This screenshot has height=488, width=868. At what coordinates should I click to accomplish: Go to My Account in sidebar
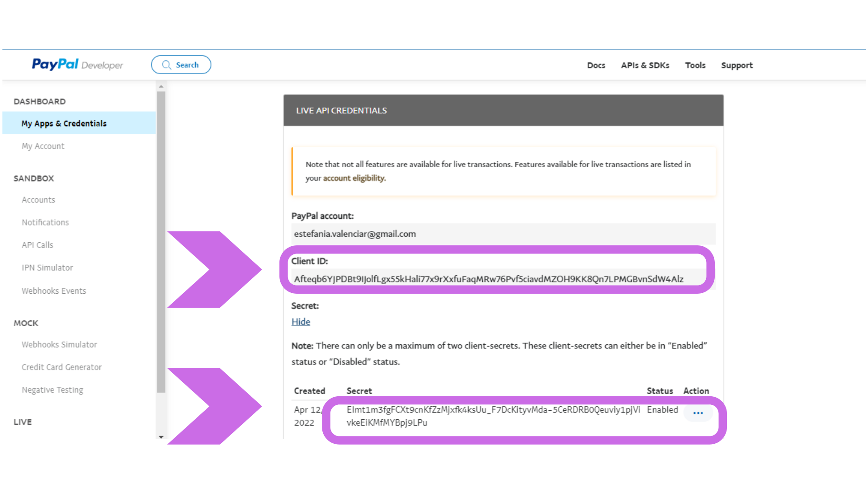tap(43, 146)
